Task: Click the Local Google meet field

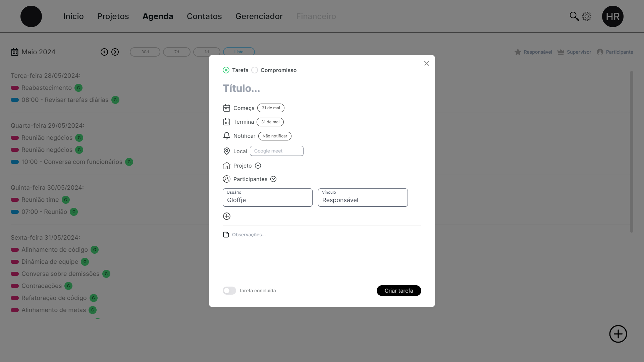Action: coord(277,151)
